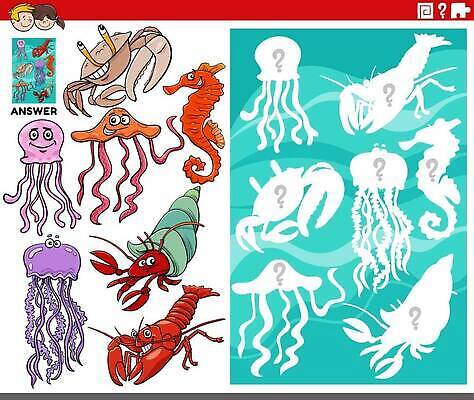The height and width of the screenshot is (400, 474).
Task: Click the wide-cap jellyfish silhouette question mark
Action: 279,274
